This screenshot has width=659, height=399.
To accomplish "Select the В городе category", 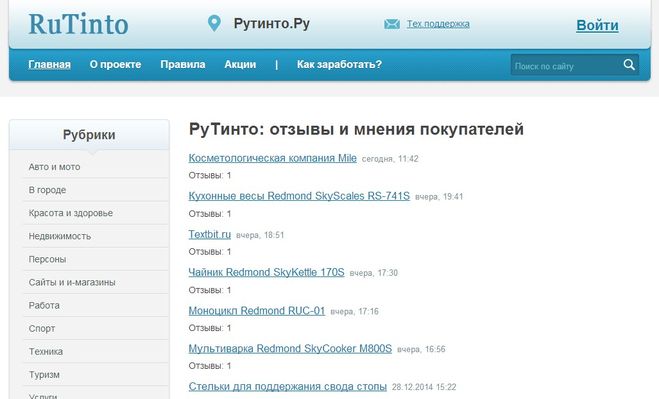I will (x=47, y=190).
